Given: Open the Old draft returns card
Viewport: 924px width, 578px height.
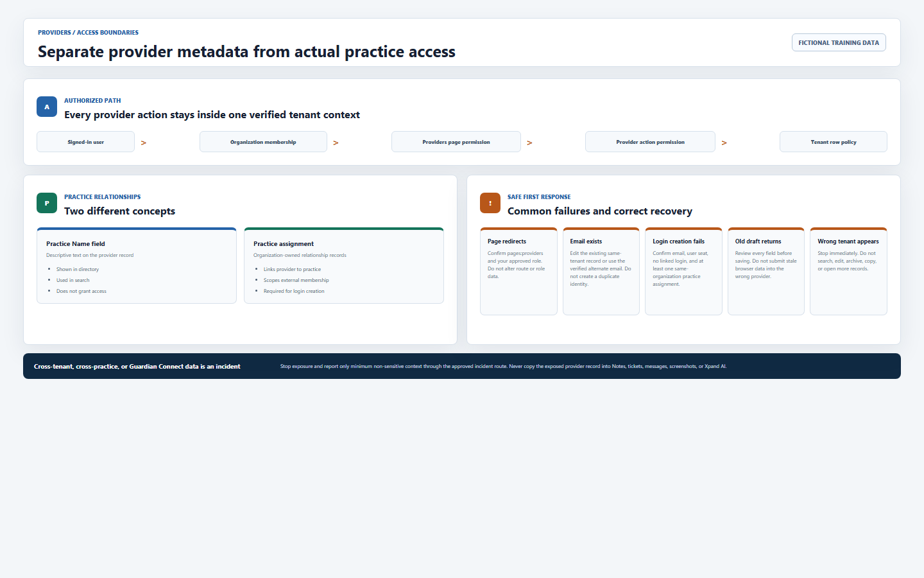Looking at the screenshot, I should pyautogui.click(x=766, y=271).
